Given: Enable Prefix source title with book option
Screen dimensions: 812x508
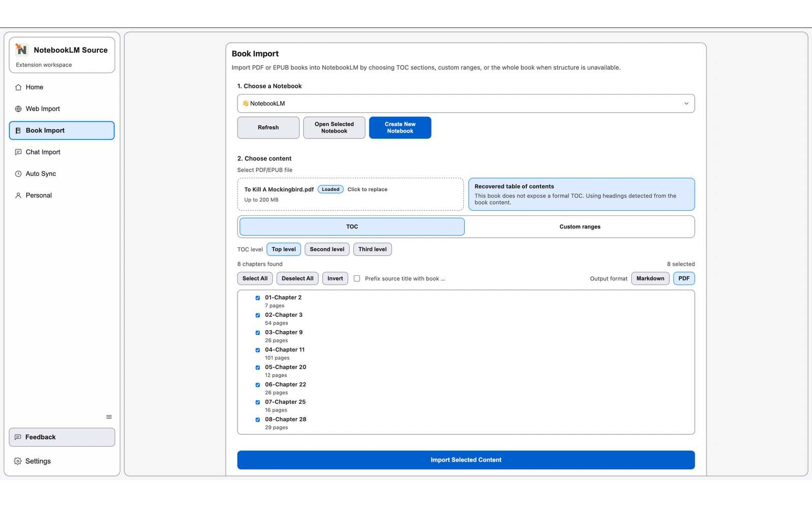Looking at the screenshot, I should (x=357, y=278).
